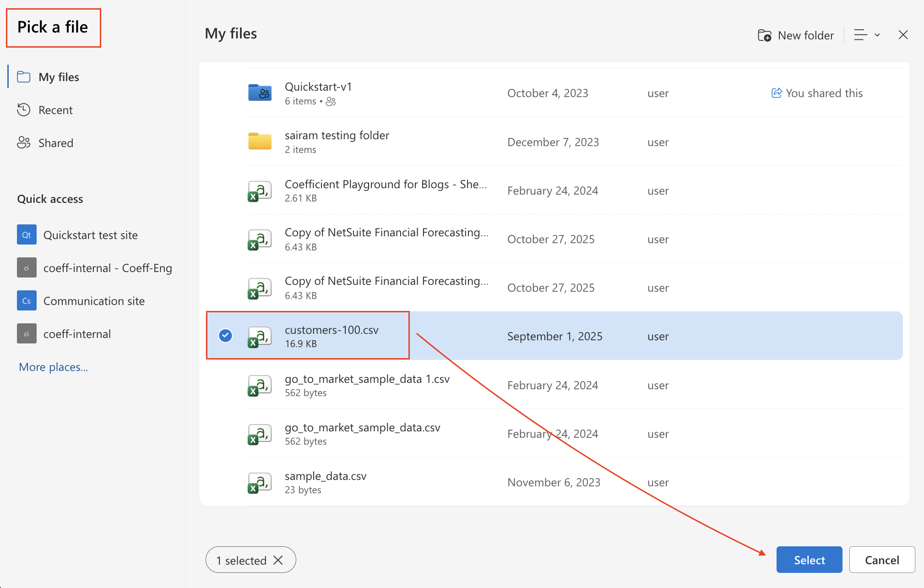Open the coeff-internal - Coeff-Eng site
924x588 pixels.
tap(107, 268)
